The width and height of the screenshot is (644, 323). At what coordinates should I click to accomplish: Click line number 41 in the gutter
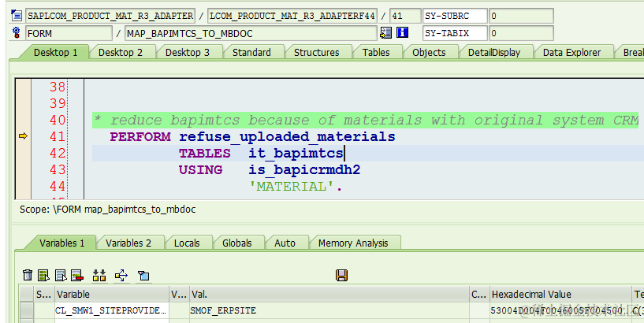pos(57,136)
